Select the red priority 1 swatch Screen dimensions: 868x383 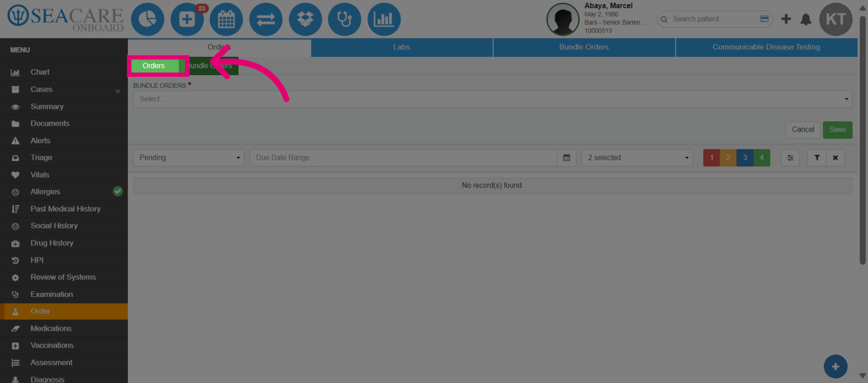click(712, 158)
